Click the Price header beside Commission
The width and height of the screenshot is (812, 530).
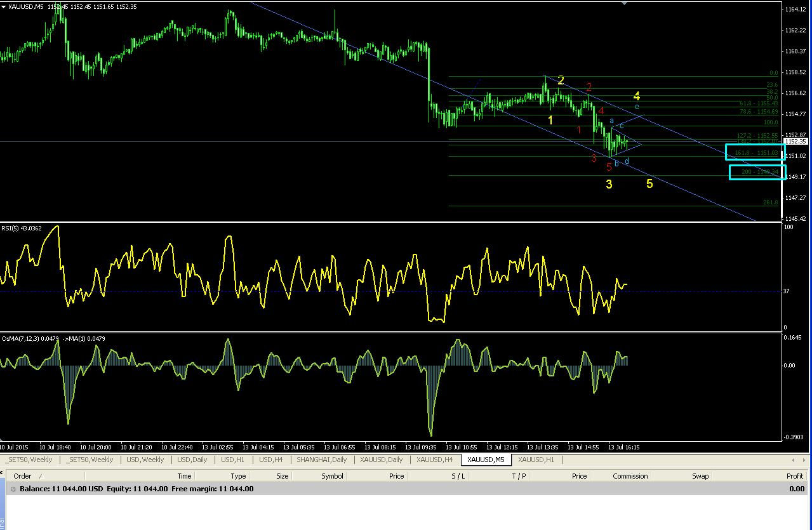coord(579,476)
